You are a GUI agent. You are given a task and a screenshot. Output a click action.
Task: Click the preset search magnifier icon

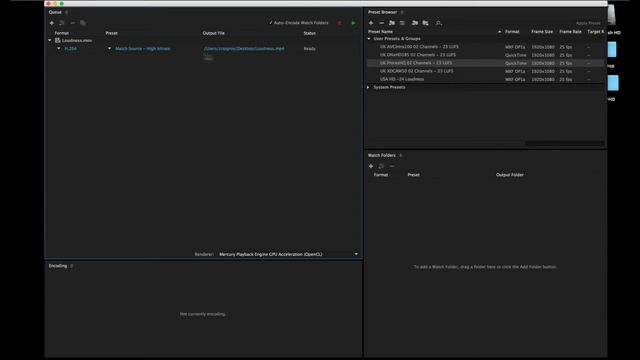tap(438, 23)
